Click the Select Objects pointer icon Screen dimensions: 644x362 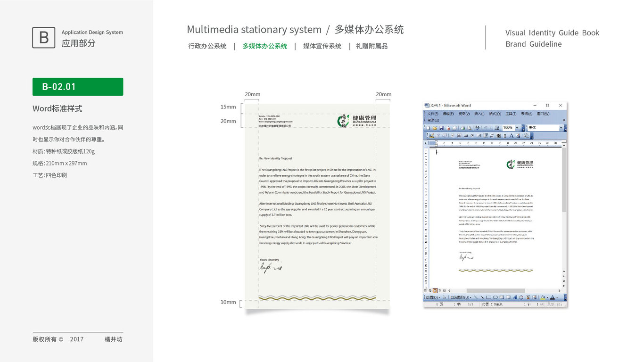tap(445, 297)
